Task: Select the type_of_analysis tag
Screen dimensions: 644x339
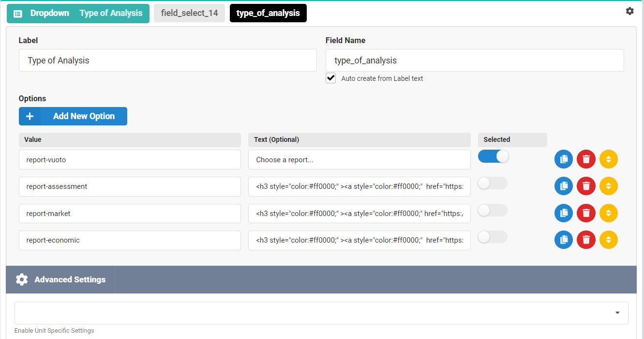Action: click(268, 13)
